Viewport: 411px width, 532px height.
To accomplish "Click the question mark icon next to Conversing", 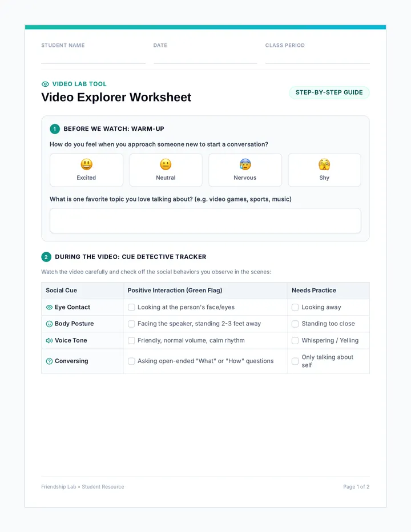I will tap(49, 361).
